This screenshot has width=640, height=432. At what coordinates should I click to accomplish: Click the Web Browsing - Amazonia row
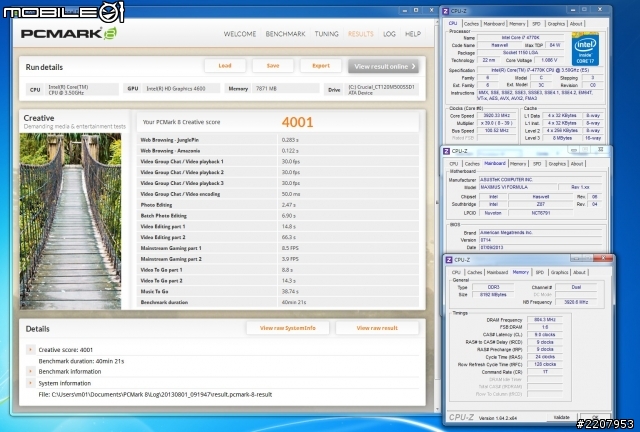(278, 151)
